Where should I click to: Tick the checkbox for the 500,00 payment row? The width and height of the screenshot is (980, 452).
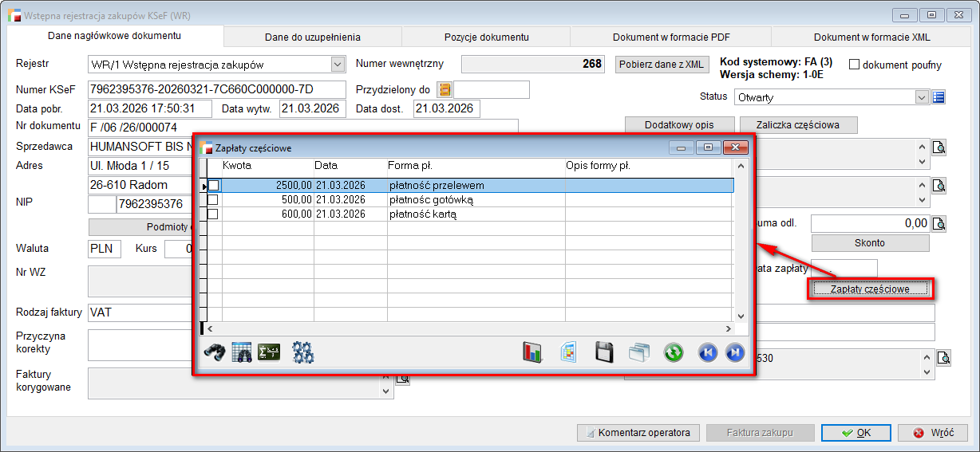tap(213, 200)
